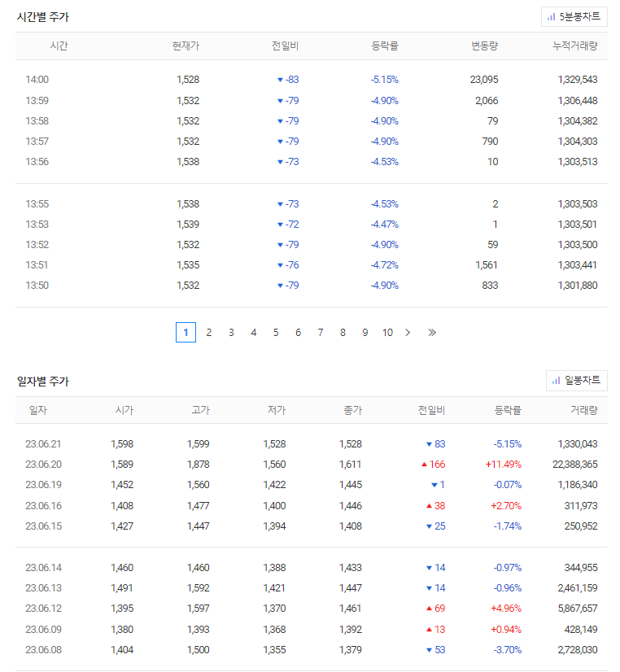
Task: Go to page 5
Action: pyautogui.click(x=276, y=333)
